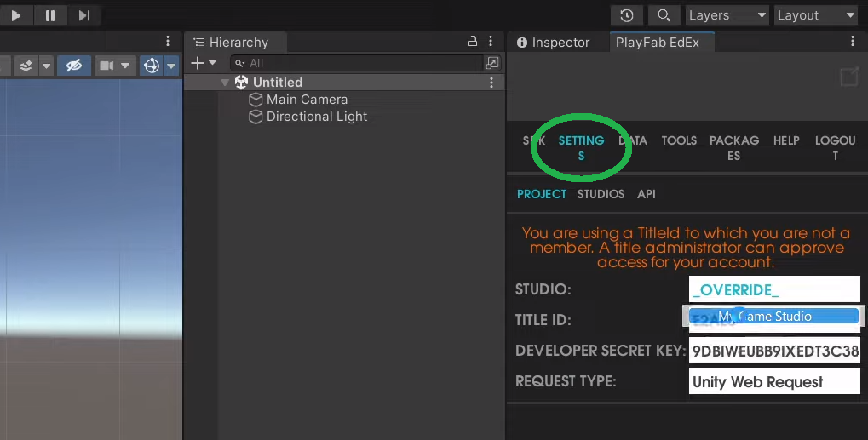Viewport: 868px width, 440px height.
Task: Click the TOOLS menu in PlayFab
Action: coord(679,140)
